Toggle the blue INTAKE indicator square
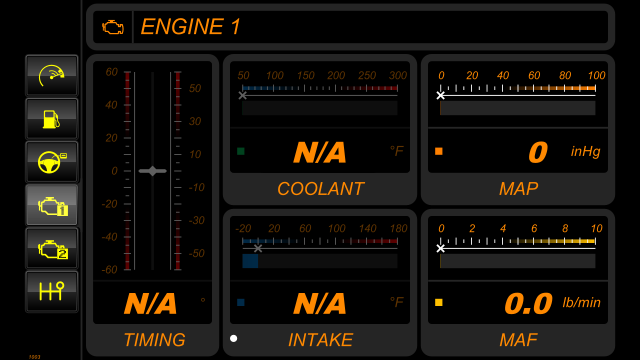 [x=241, y=302]
